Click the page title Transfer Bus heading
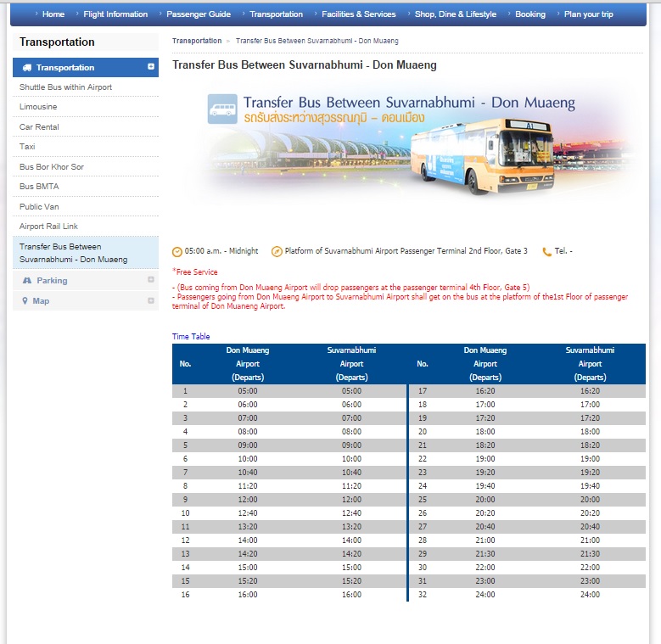Screen dimensions: 661x644 point(305,64)
